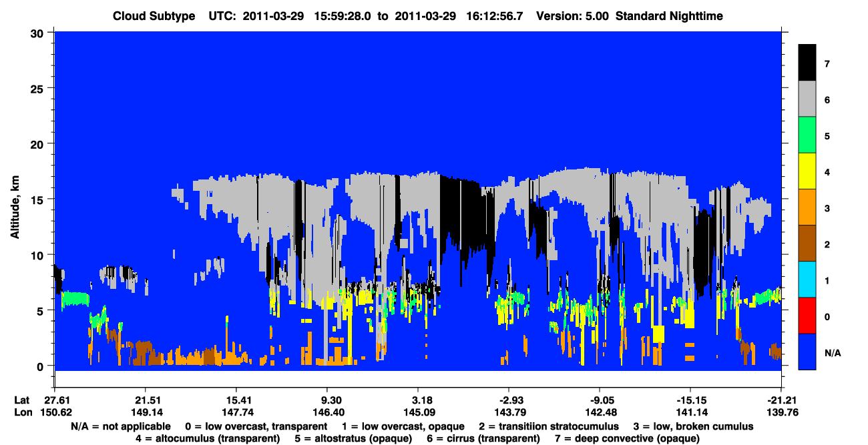This screenshot has height=445, width=868.
Task: Click the blue N/A color swatch
Action: tap(807, 352)
